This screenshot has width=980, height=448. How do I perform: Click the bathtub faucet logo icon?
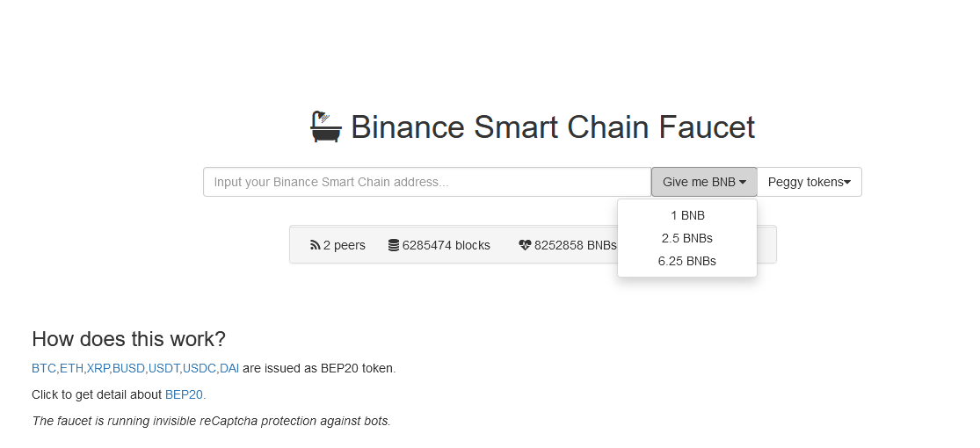pyautogui.click(x=326, y=126)
